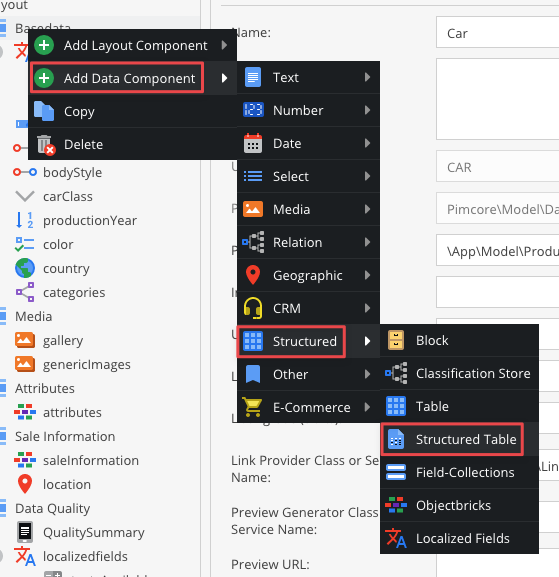Choose Delete in the context menu
Viewport: 559px width, 577px height.
[132, 144]
